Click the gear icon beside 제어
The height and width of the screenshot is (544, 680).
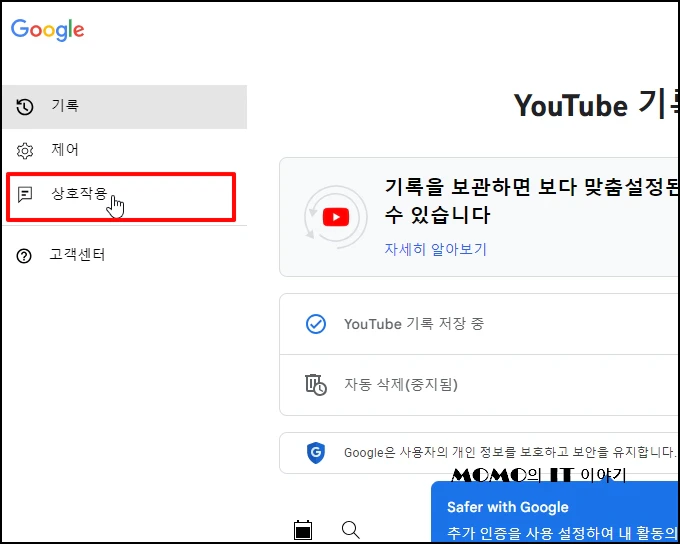25,151
